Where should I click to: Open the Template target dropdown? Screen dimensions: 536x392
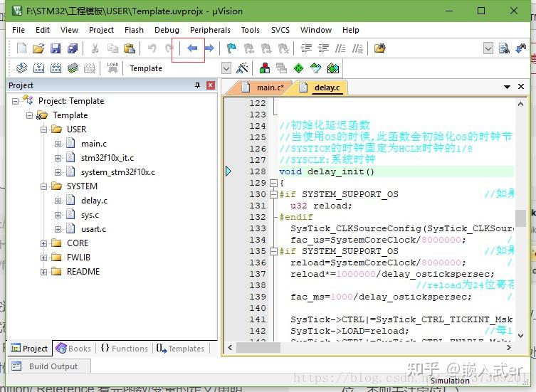[226, 68]
